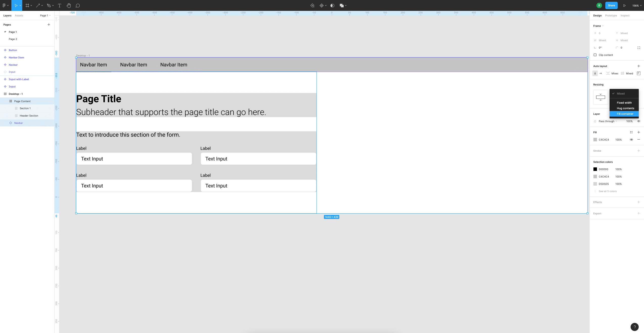This screenshot has height=333, width=644.
Task: Toggle the layer visibility eye icon
Action: (638, 121)
